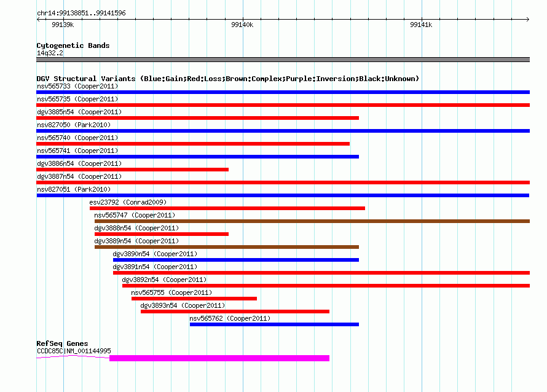Click the 99139k ruler tick label
Screen dimensions: 547x392
(63, 25)
